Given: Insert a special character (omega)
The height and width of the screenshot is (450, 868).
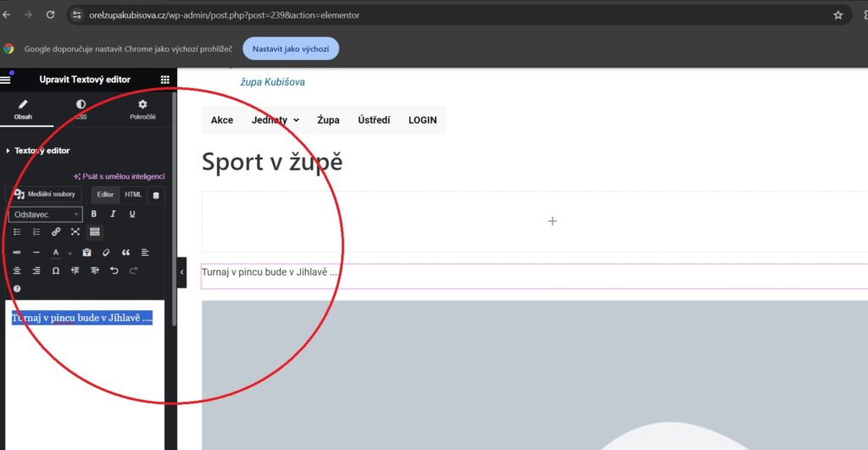Looking at the screenshot, I should click(56, 270).
